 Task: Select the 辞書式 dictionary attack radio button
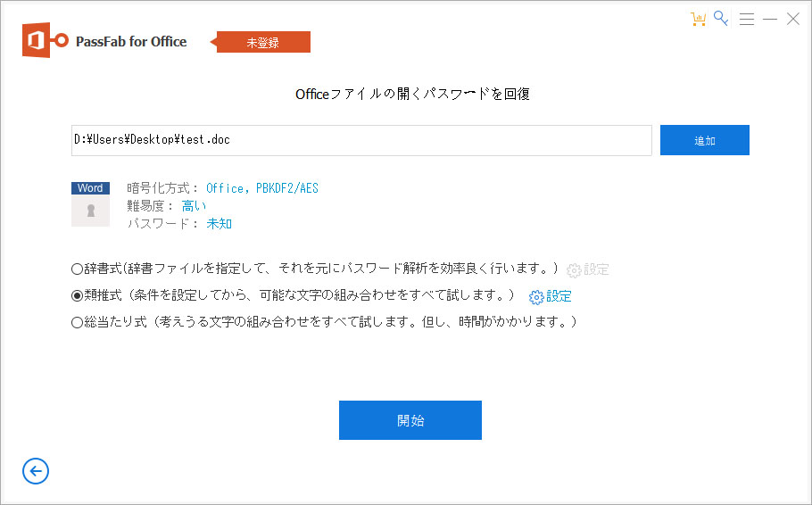tap(77, 269)
